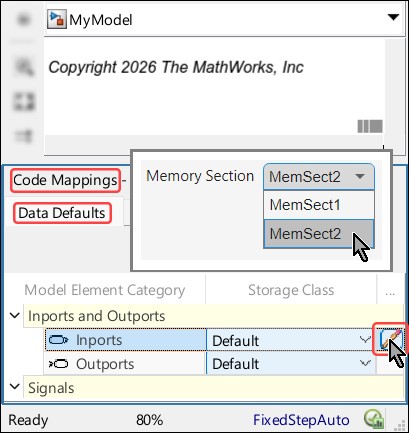Click the zoom magnifier icon in the left palette
This screenshot has width=409, height=433.
click(x=24, y=68)
